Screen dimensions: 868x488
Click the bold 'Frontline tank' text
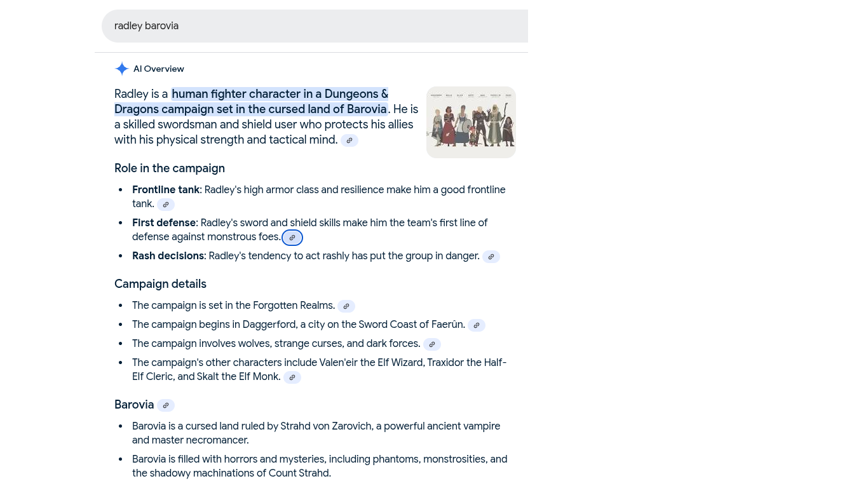[166, 190]
